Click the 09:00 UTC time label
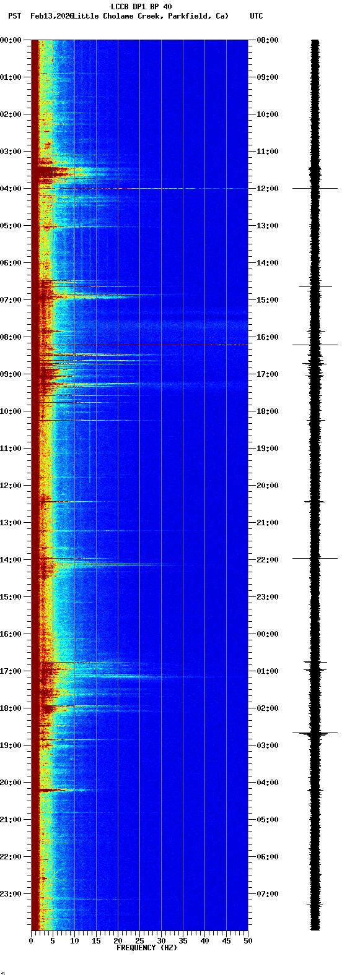The image size is (342, 980). (268, 77)
